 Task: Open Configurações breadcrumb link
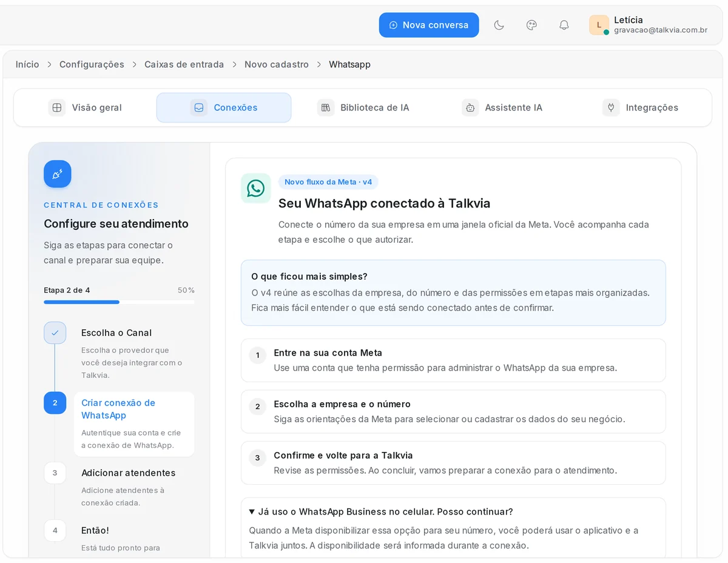92,64
